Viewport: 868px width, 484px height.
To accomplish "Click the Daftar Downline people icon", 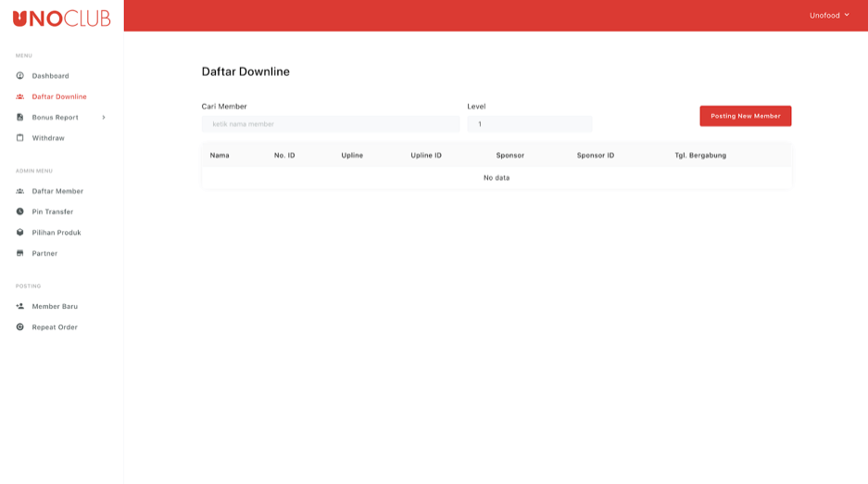I will 19,96.
